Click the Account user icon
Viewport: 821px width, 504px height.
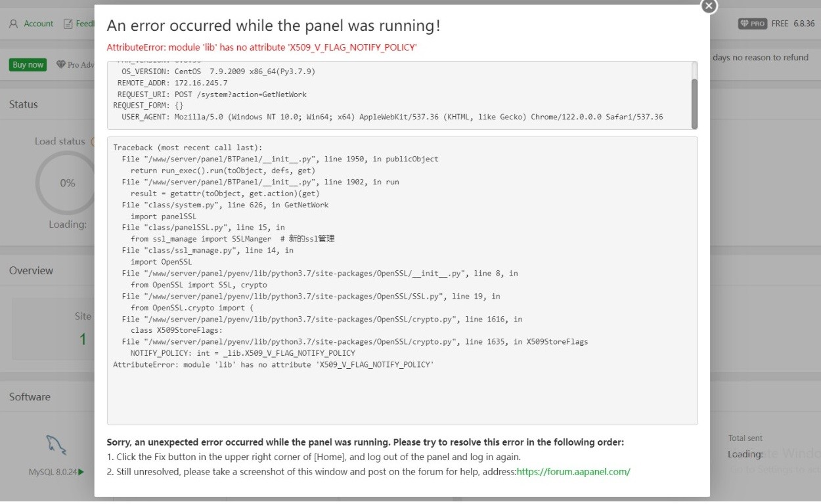coord(13,24)
